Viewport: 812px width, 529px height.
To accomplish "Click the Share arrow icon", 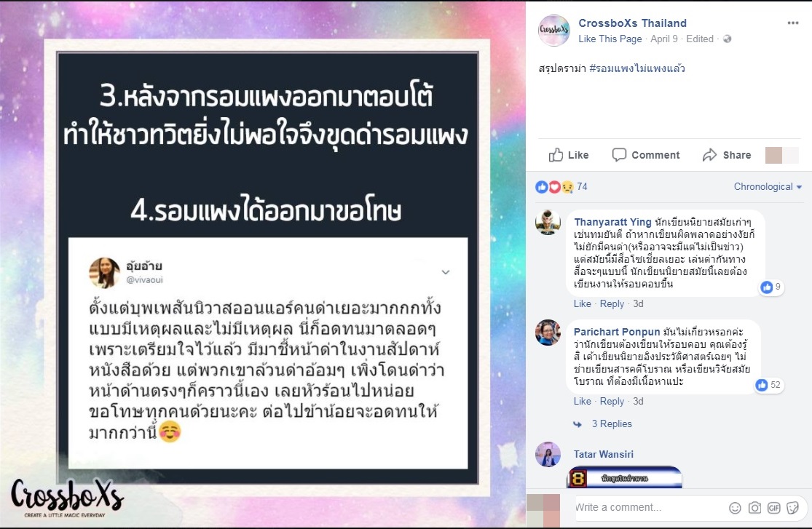I will (x=709, y=155).
